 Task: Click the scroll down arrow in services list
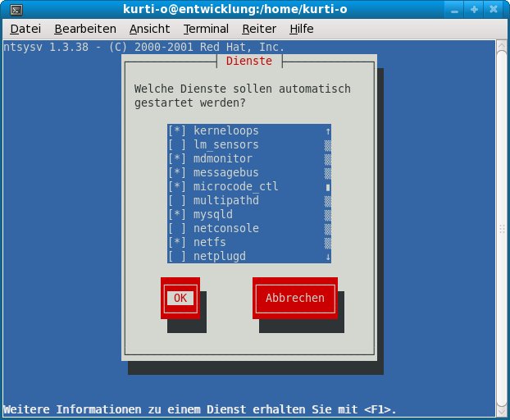point(328,257)
